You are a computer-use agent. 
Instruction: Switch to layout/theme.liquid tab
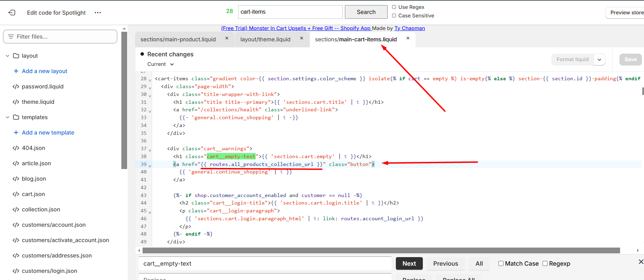pos(265,40)
